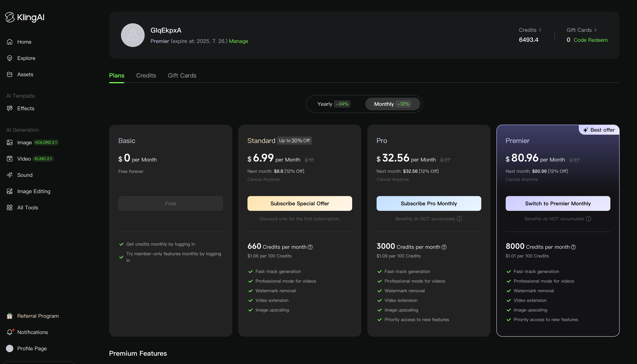Select the Effects icon in sidebar
Image resolution: width=637 pixels, height=364 pixels.
9,108
